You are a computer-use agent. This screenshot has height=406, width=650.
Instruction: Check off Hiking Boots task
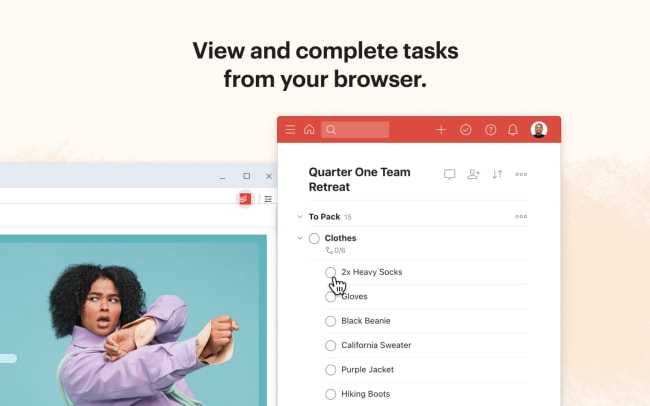click(x=330, y=394)
